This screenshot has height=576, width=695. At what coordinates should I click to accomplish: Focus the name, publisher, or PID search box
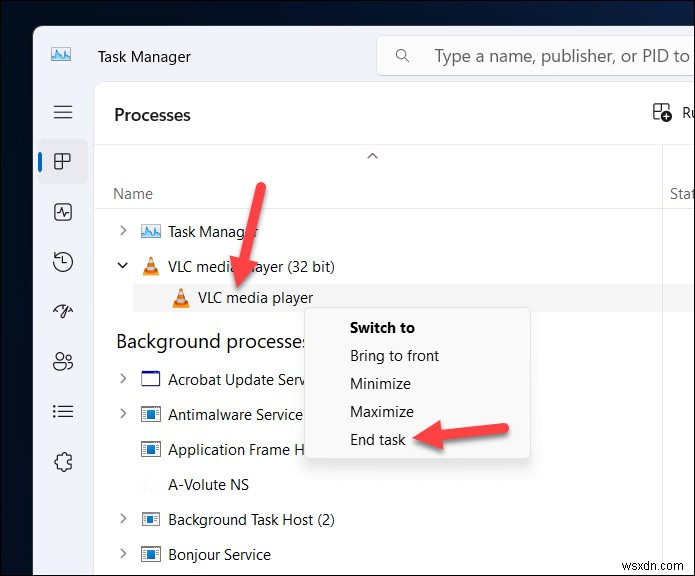tap(535, 56)
